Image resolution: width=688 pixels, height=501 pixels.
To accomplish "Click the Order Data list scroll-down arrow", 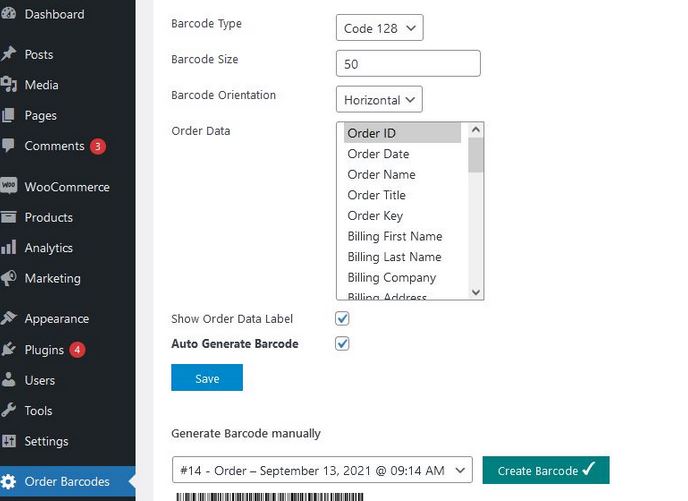I will (476, 292).
